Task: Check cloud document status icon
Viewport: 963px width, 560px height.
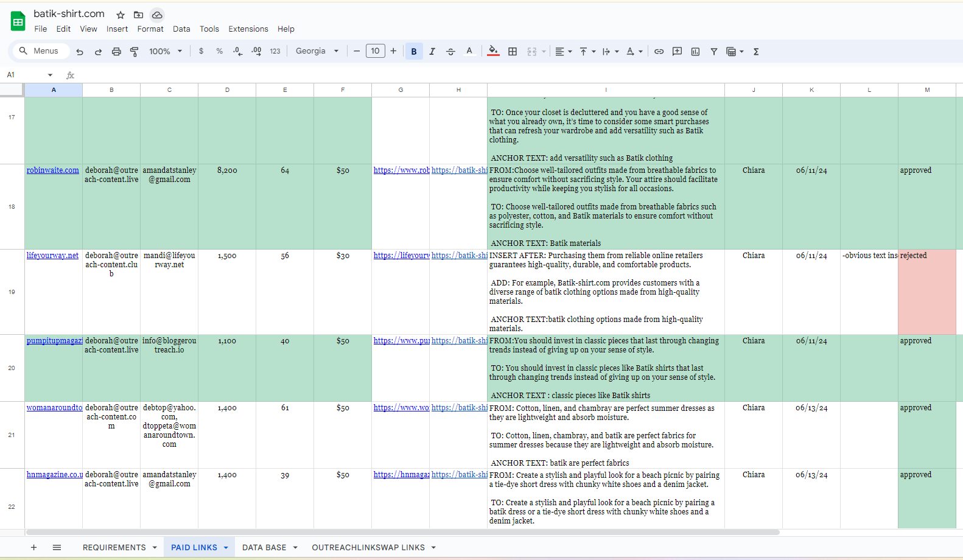Action: click(157, 15)
